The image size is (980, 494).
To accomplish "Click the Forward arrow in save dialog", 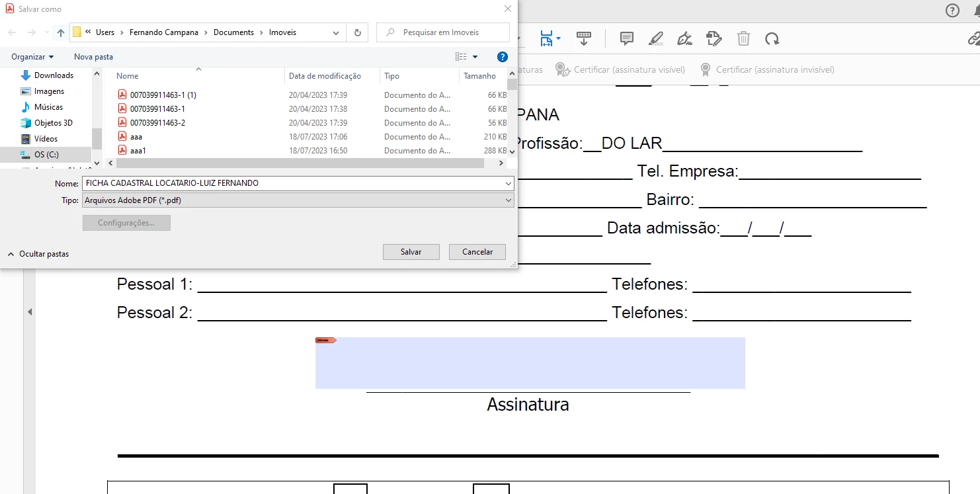I will click(32, 32).
